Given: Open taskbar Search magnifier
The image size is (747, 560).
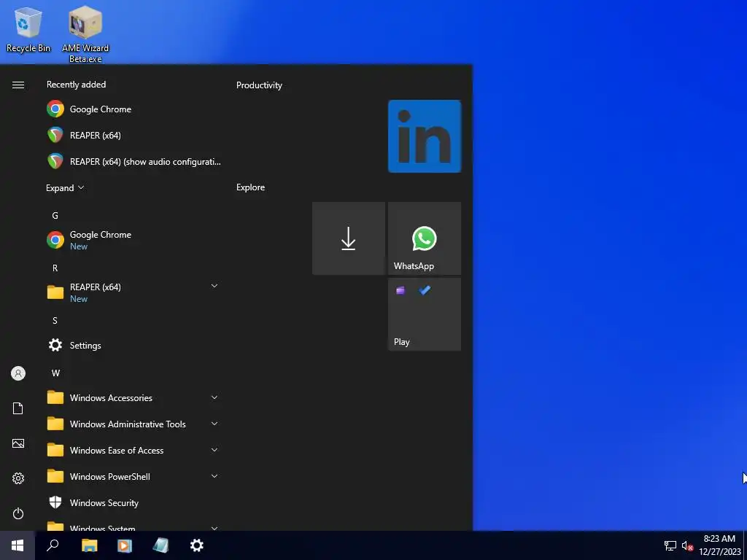Looking at the screenshot, I should [53, 545].
